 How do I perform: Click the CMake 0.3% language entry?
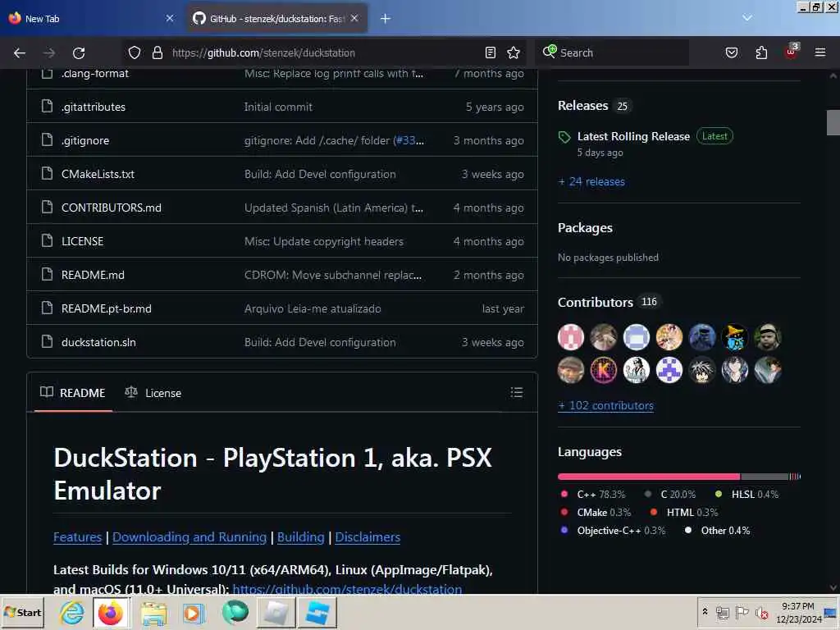[596, 512]
